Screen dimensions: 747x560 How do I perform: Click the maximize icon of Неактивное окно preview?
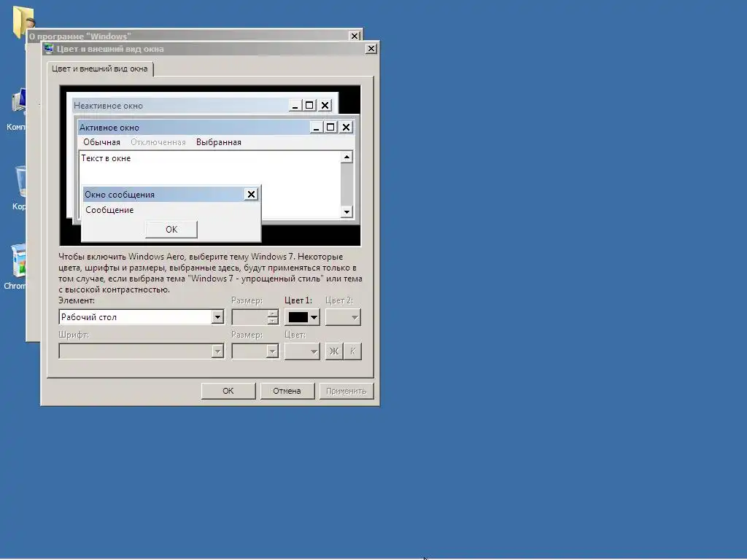tap(309, 106)
